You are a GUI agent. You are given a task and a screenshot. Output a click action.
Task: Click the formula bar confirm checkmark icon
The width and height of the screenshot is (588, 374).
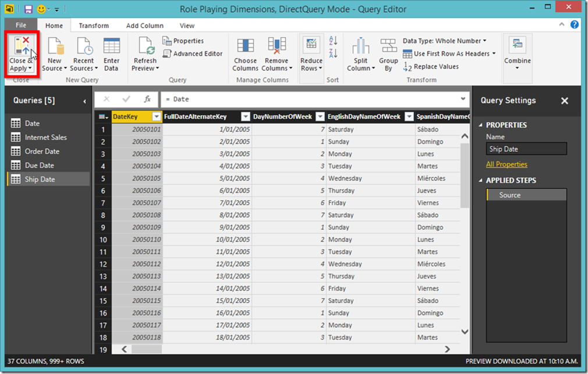[x=126, y=99]
